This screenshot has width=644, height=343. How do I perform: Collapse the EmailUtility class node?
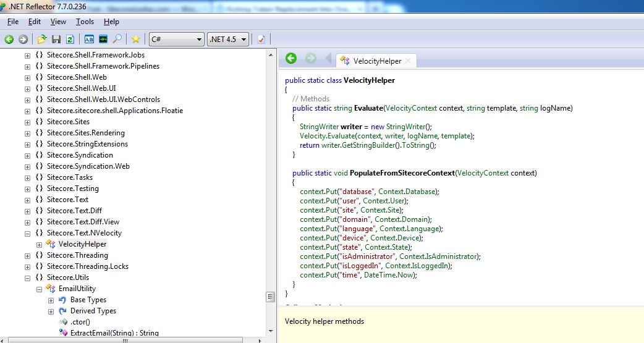coord(39,289)
